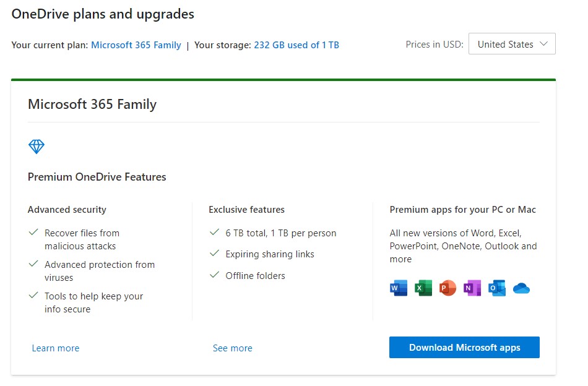
Task: Click the 'All new versions of Word' description
Action: [x=463, y=246]
